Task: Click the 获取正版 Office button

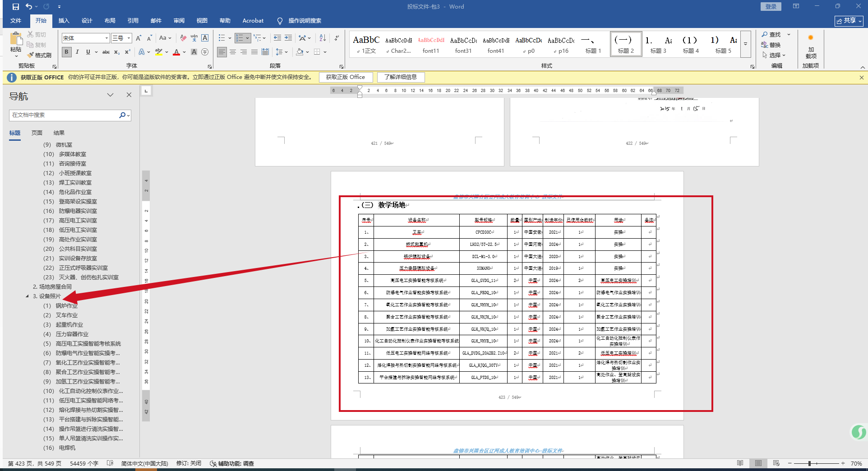Action: 346,77
